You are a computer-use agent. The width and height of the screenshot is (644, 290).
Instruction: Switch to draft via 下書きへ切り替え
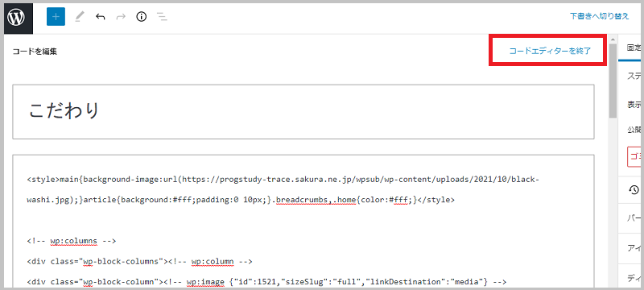(599, 16)
